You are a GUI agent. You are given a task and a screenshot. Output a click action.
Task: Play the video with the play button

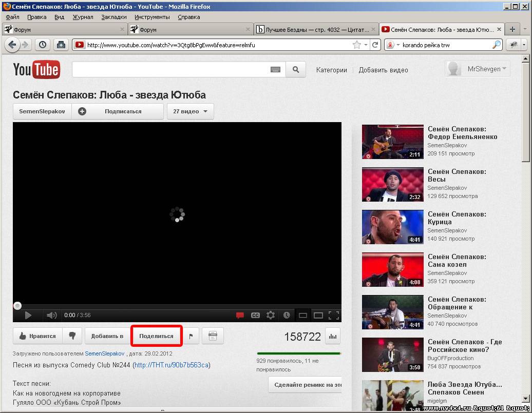(x=28, y=316)
